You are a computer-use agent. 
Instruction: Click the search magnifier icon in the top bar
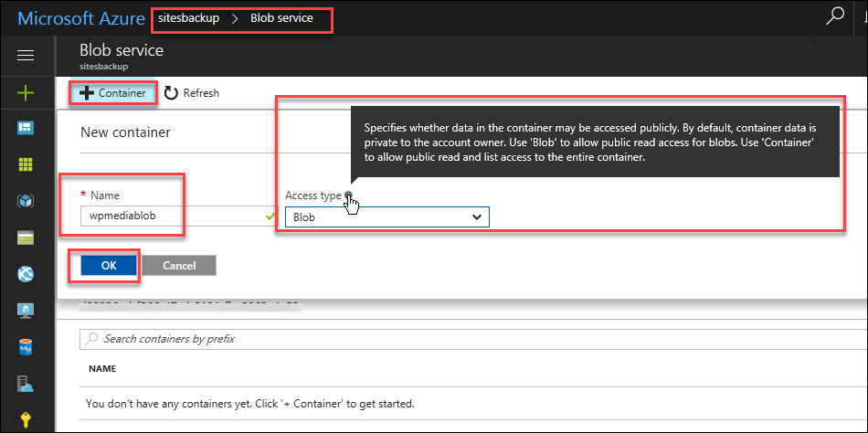[x=834, y=17]
